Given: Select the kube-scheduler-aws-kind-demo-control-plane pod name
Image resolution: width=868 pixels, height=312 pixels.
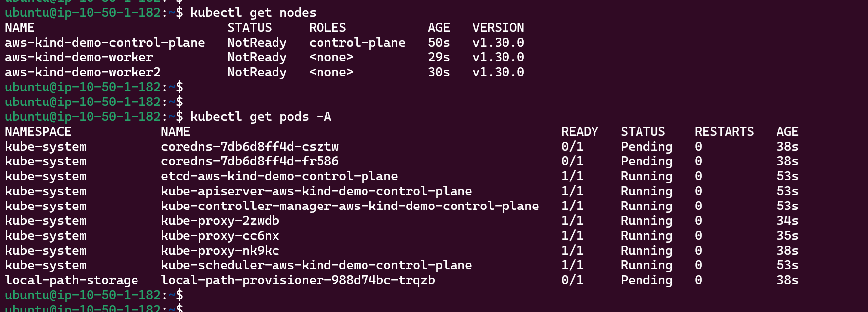Looking at the screenshot, I should (316, 265).
